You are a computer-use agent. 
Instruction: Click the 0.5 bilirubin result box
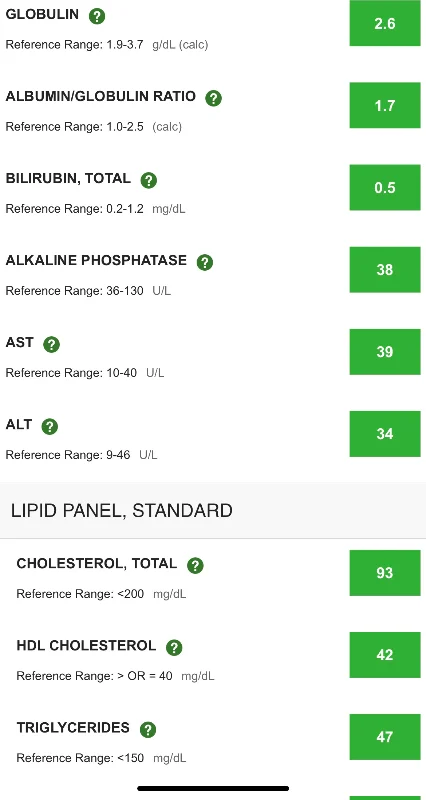click(385, 187)
